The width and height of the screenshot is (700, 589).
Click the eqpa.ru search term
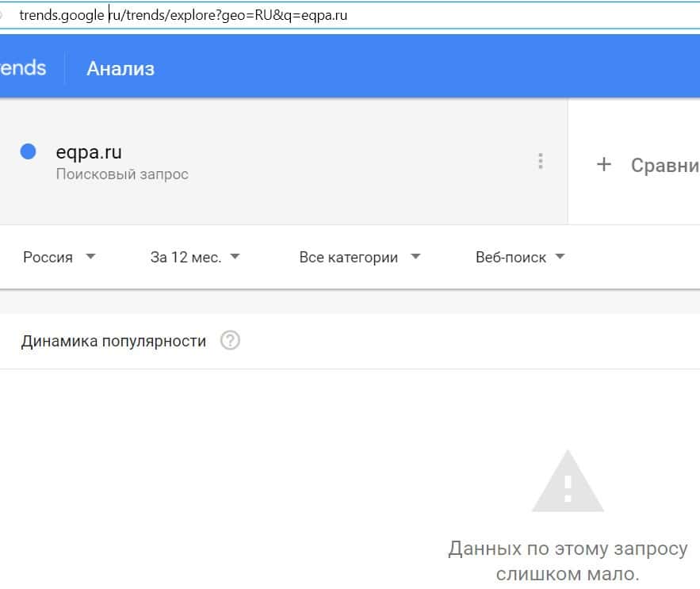[89, 151]
